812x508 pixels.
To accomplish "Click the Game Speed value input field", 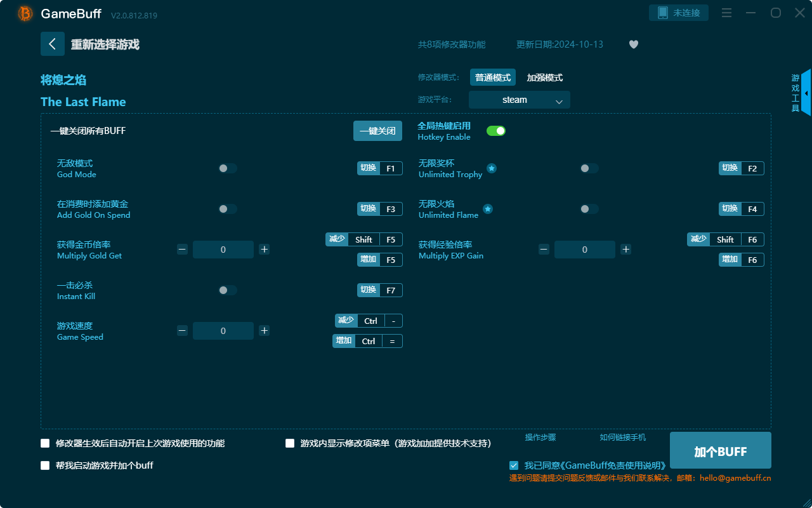I will click(223, 330).
